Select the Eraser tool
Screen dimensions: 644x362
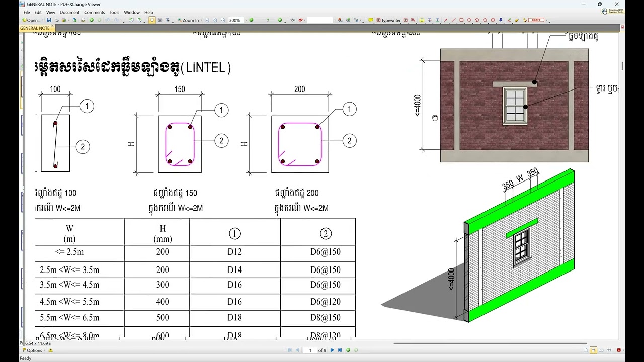click(516, 20)
